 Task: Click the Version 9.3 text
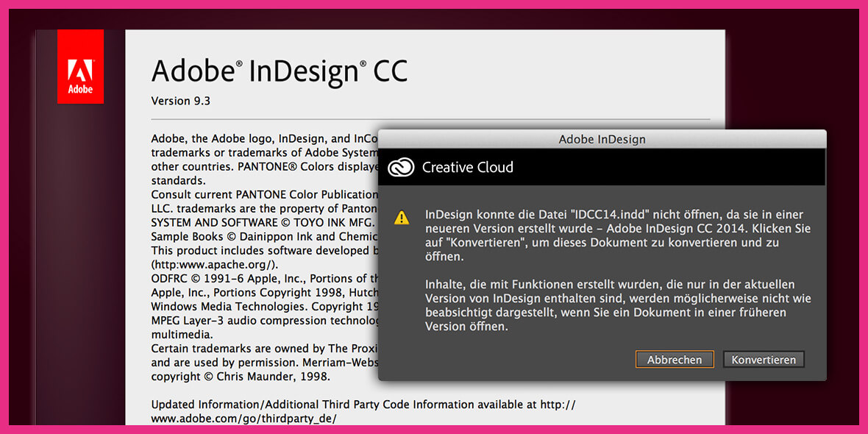pyautogui.click(x=180, y=101)
